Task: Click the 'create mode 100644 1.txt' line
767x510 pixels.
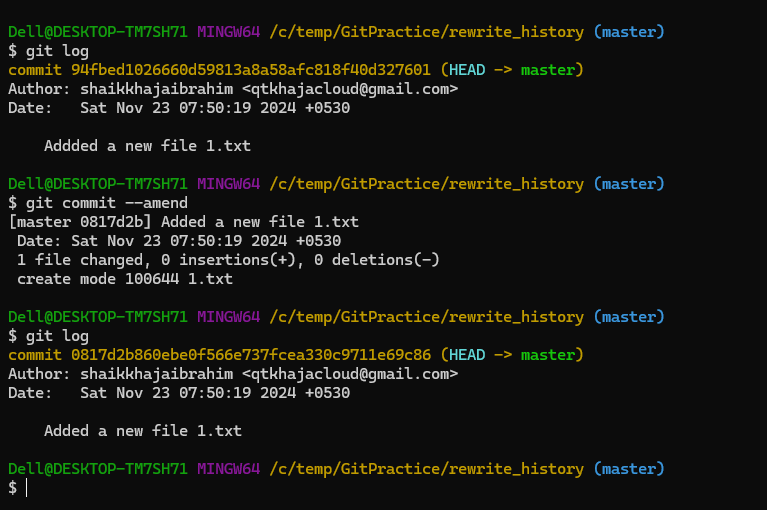Action: pyautogui.click(x=125, y=279)
